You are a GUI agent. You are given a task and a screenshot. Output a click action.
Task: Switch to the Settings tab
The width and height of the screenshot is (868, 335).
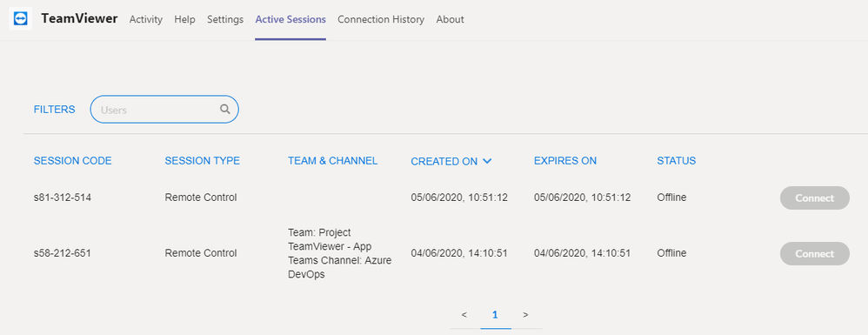(225, 19)
